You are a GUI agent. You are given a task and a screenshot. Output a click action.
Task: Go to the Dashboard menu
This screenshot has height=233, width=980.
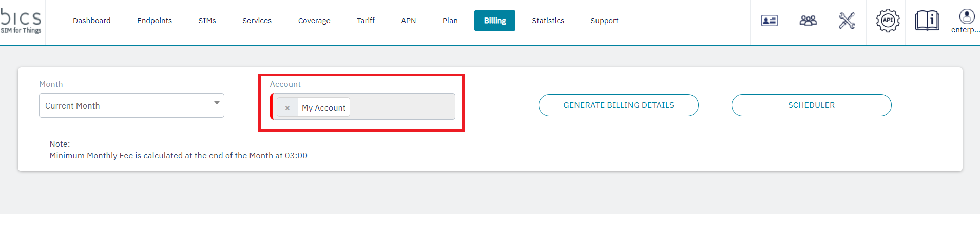point(92,21)
